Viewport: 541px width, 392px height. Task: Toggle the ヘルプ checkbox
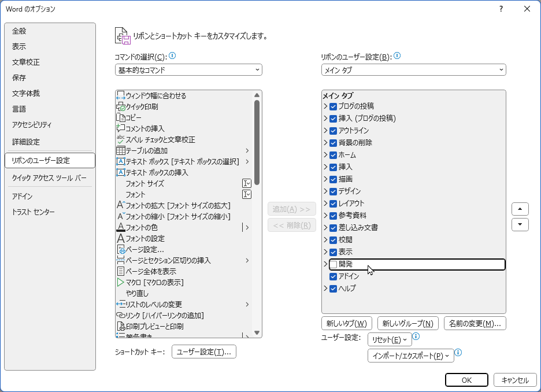[334, 289]
